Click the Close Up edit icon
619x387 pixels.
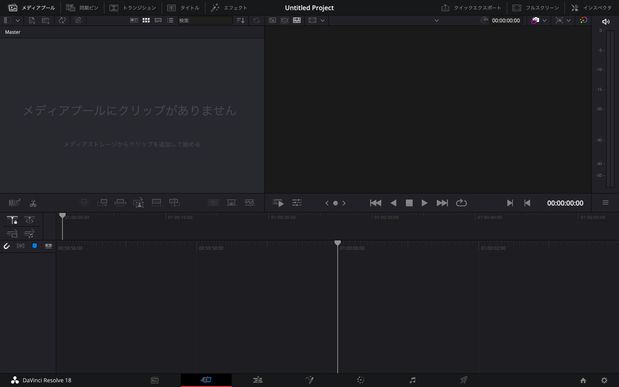point(139,203)
